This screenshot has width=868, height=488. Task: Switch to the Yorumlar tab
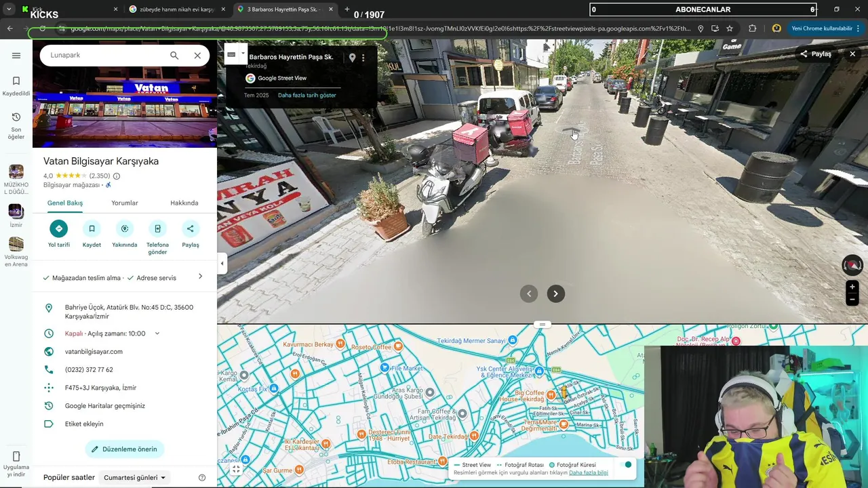125,203
